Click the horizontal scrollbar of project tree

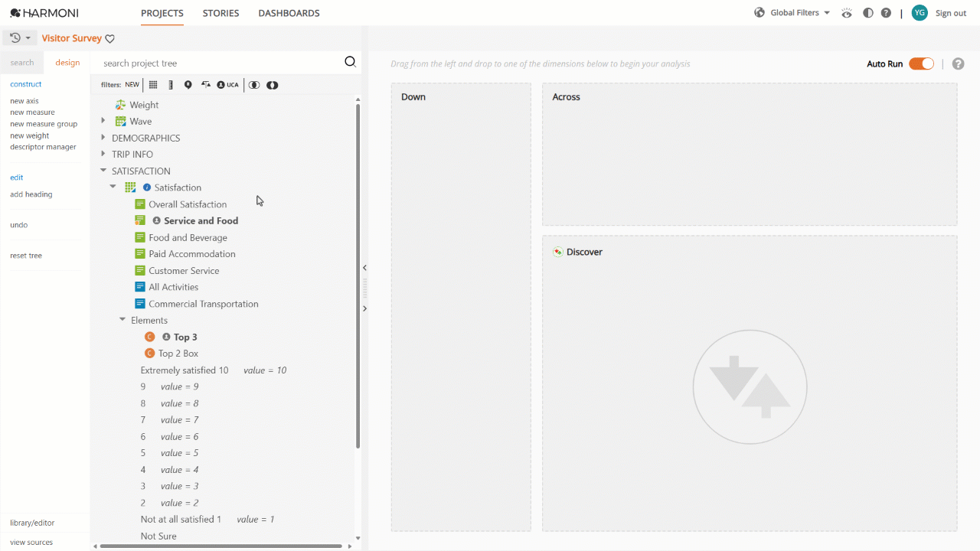[x=220, y=546]
